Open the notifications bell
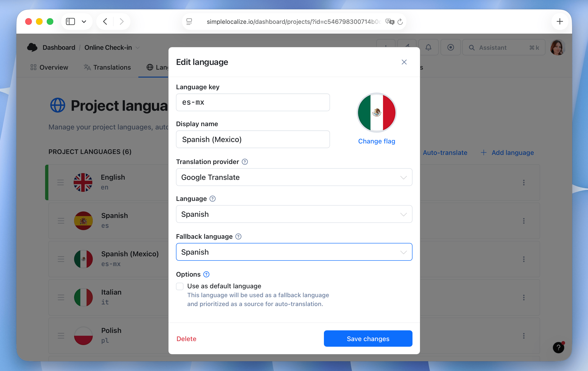 point(428,47)
